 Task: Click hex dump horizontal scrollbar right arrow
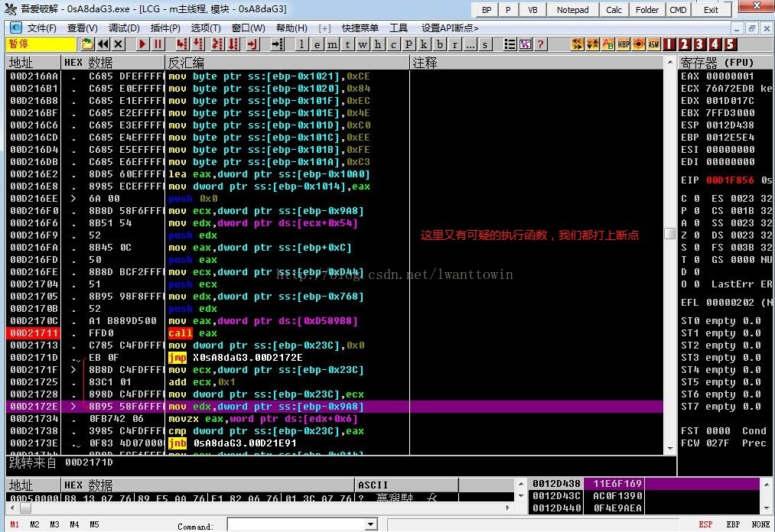tap(507, 508)
